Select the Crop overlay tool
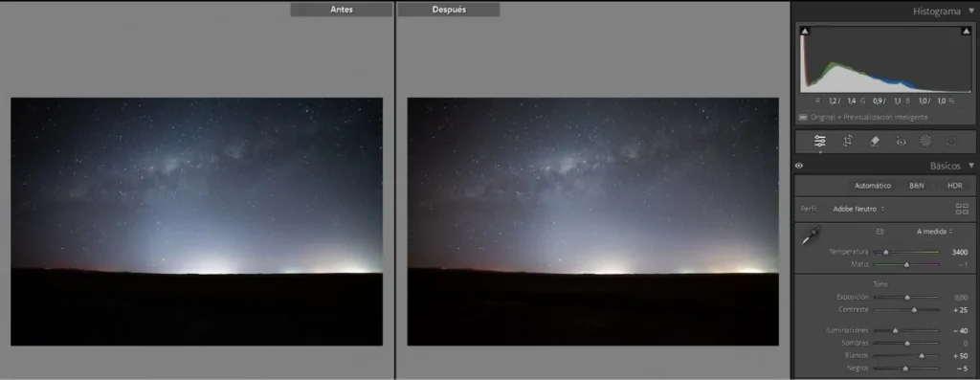980x380 pixels. pos(848,142)
